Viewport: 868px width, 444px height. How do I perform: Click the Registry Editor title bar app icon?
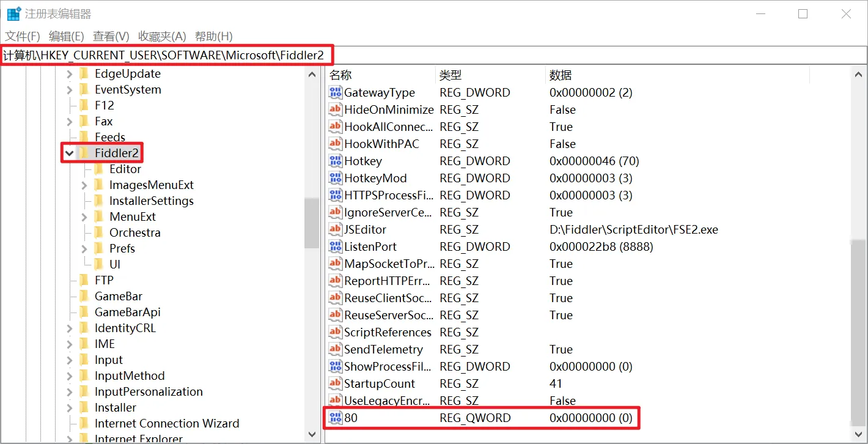pyautogui.click(x=13, y=13)
